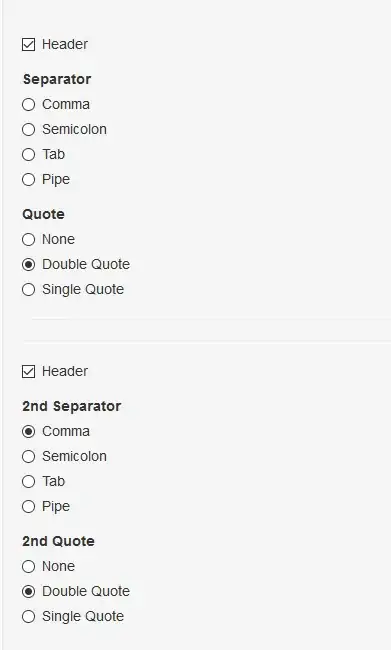Select None under 2nd Quote
391x650 pixels.
click(28, 567)
